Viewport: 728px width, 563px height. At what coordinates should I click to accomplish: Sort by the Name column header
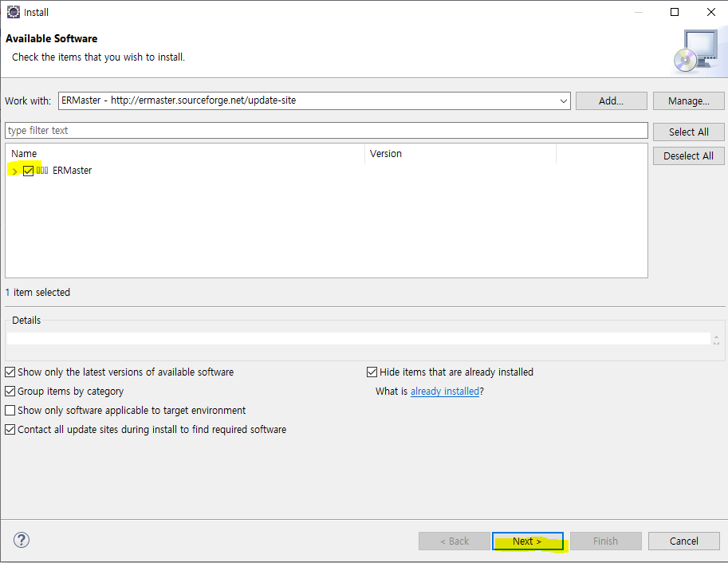click(185, 154)
